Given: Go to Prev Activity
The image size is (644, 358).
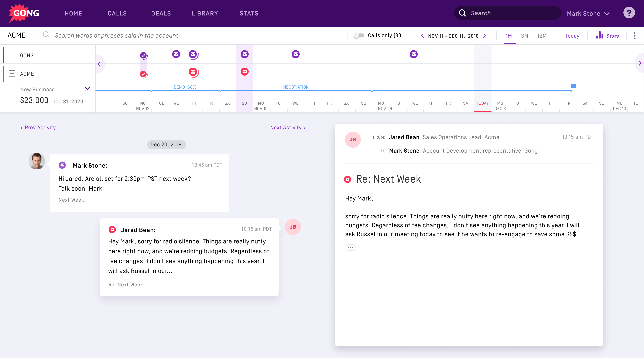Looking at the screenshot, I should (38, 128).
